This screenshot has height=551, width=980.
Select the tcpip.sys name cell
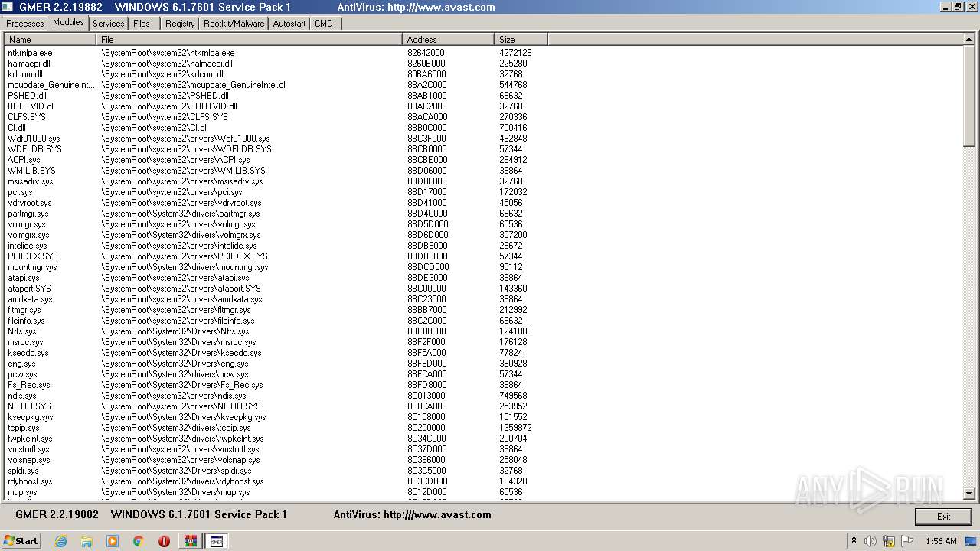click(x=24, y=428)
